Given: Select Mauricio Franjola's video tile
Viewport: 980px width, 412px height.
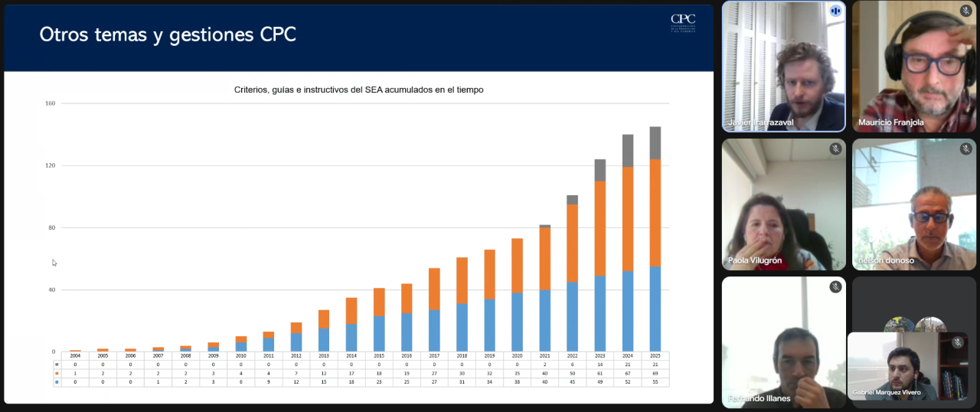Looking at the screenshot, I should (x=914, y=67).
